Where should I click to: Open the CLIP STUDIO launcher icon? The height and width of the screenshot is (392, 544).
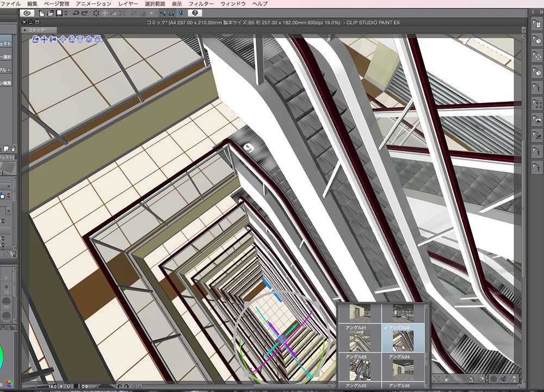click(28, 13)
